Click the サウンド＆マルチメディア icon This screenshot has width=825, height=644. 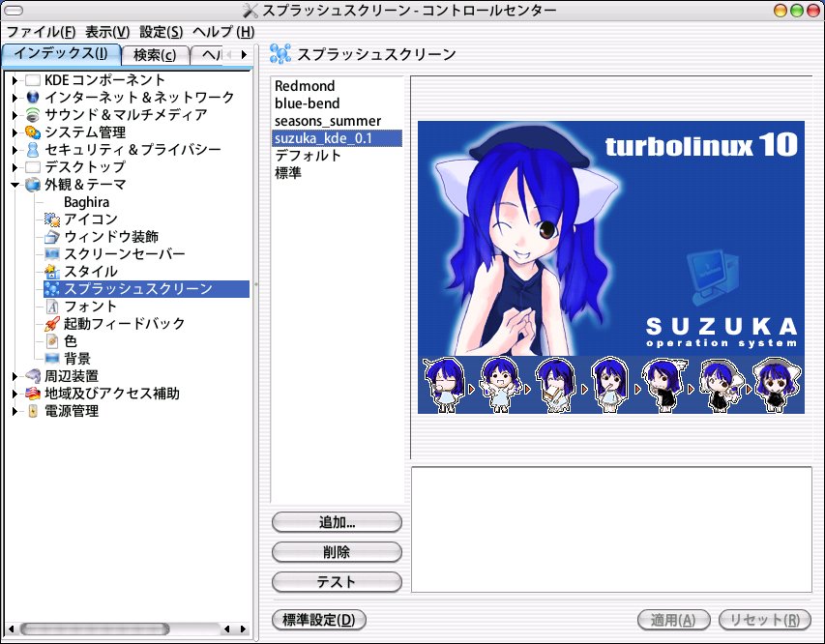click(x=33, y=115)
